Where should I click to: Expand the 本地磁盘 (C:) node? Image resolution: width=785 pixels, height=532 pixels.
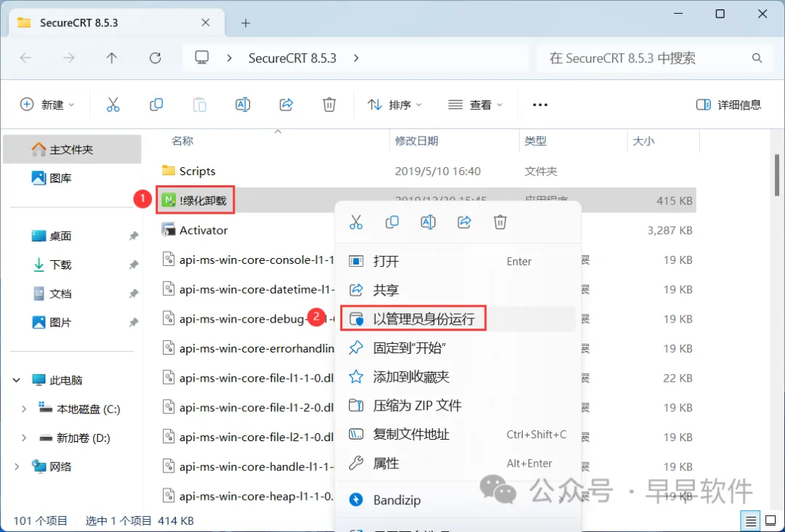(x=23, y=409)
